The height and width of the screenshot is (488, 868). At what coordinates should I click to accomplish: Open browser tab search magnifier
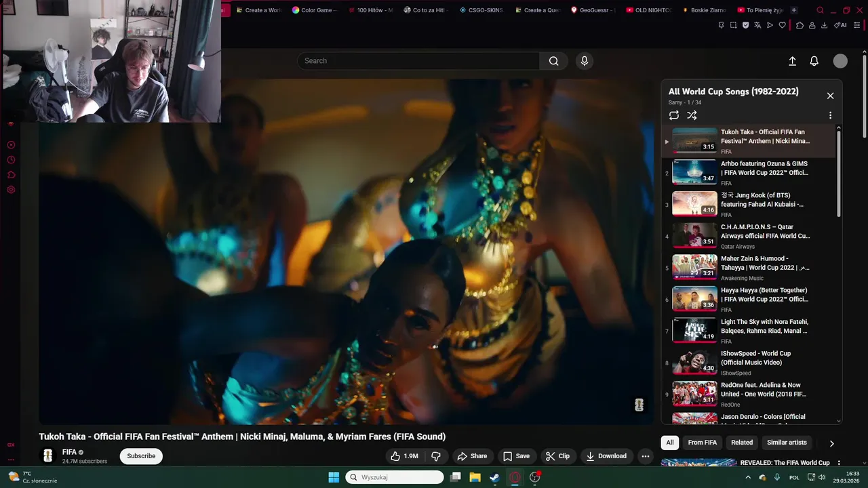tap(820, 10)
